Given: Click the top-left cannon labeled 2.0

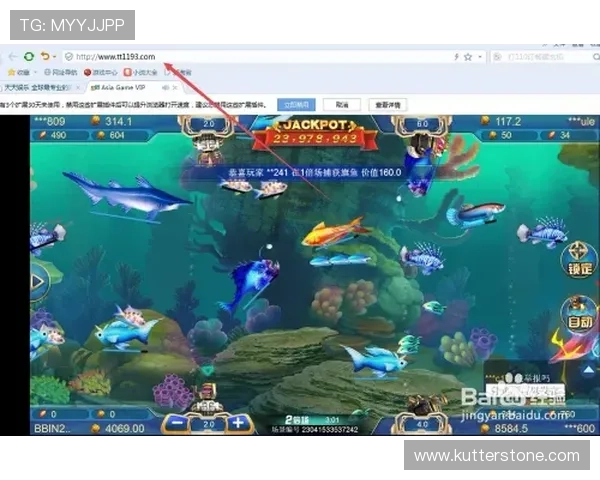Looking at the screenshot, I should 209,138.
